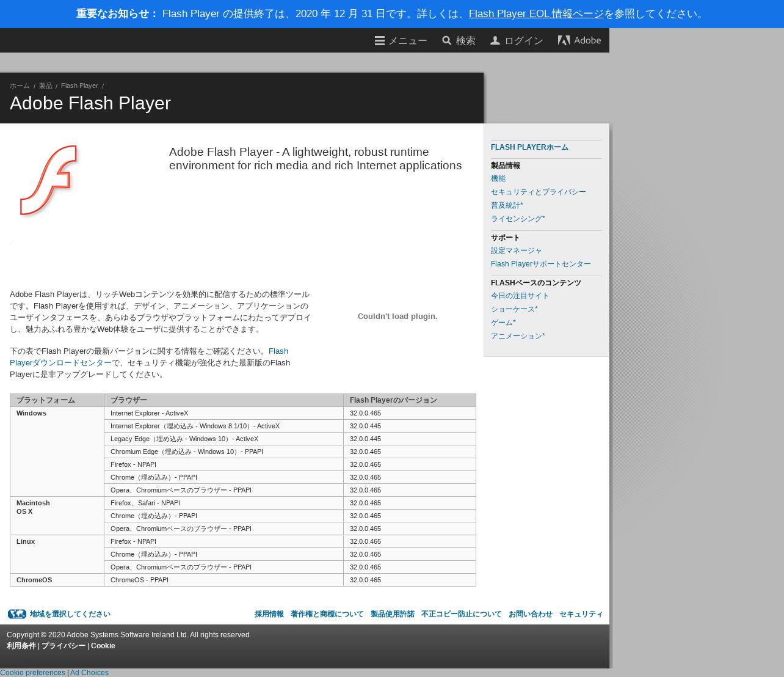Click Adobe Flash Player page heading
784x677 pixels.
pyautogui.click(x=90, y=103)
